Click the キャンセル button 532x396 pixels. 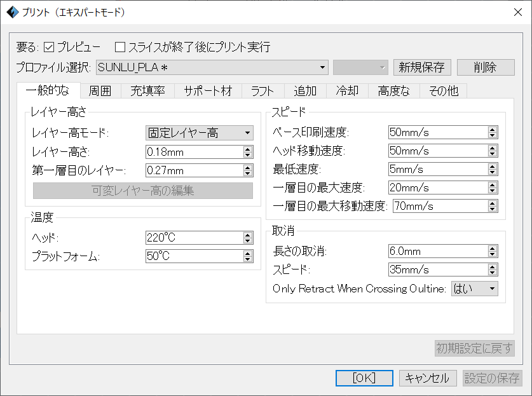point(427,378)
